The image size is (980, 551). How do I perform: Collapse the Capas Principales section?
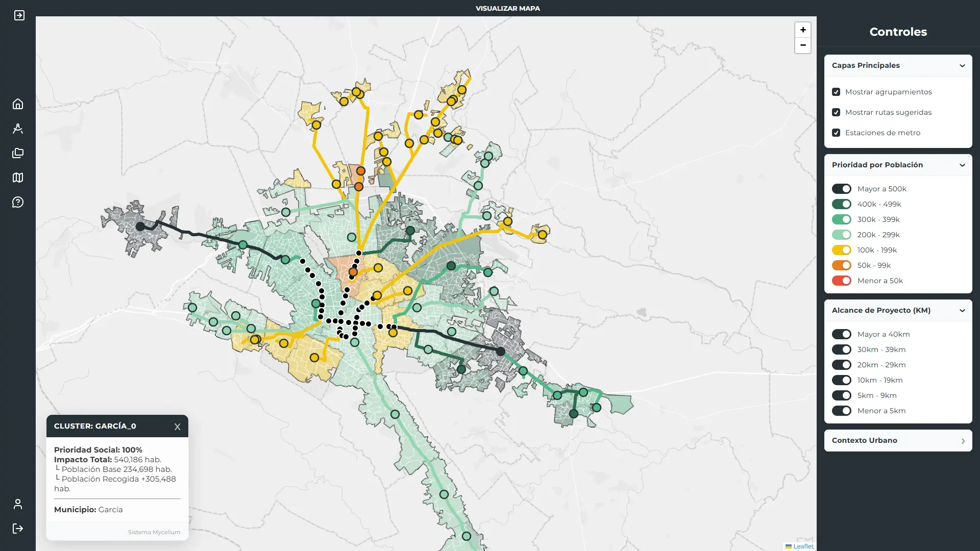coord(898,65)
